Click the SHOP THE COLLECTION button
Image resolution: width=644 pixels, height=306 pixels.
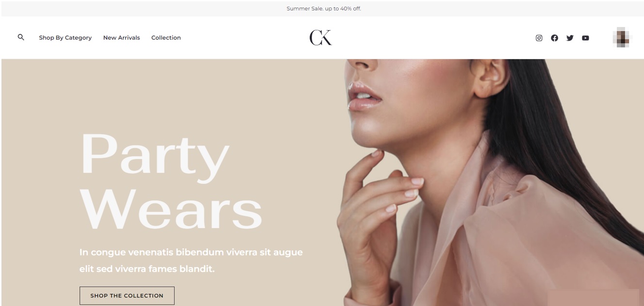127,296
